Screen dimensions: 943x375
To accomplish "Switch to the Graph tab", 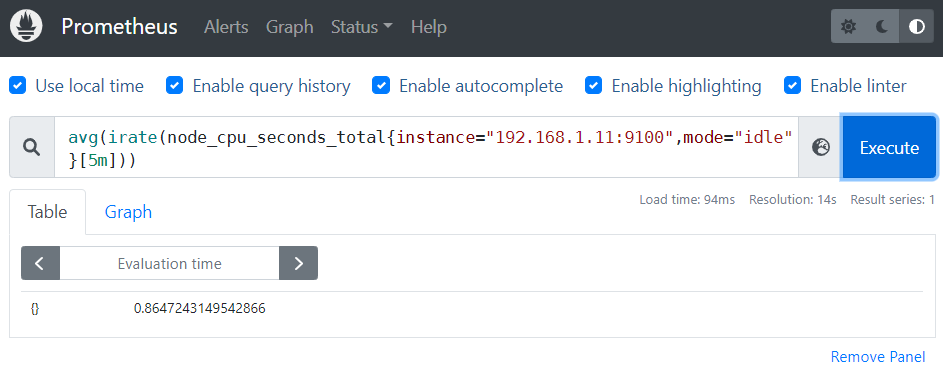I will click(128, 212).
